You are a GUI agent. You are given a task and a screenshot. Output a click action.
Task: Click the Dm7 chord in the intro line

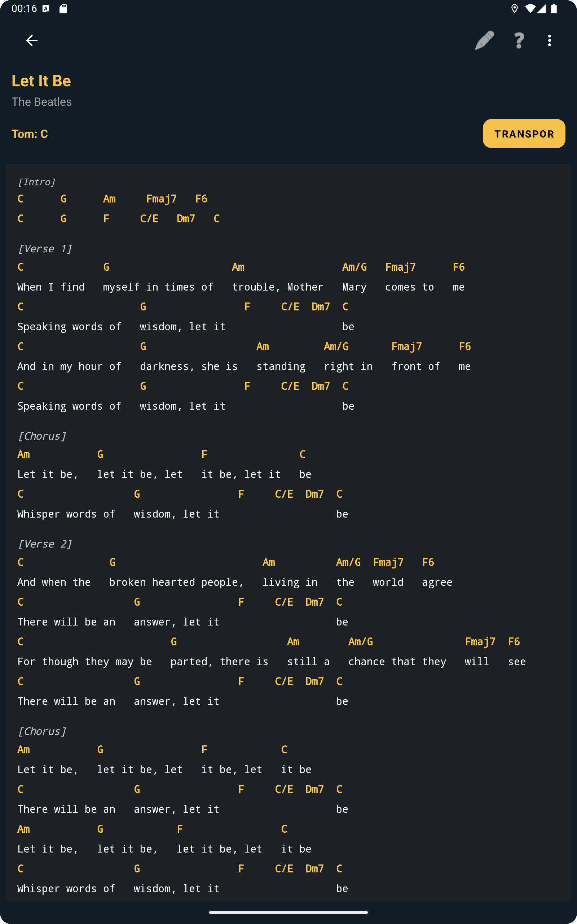(185, 218)
